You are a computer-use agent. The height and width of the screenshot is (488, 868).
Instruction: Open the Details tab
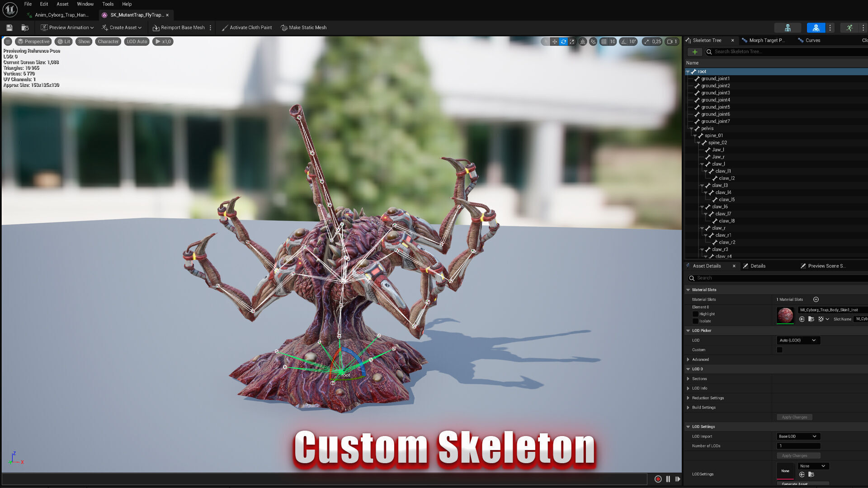[x=758, y=266]
